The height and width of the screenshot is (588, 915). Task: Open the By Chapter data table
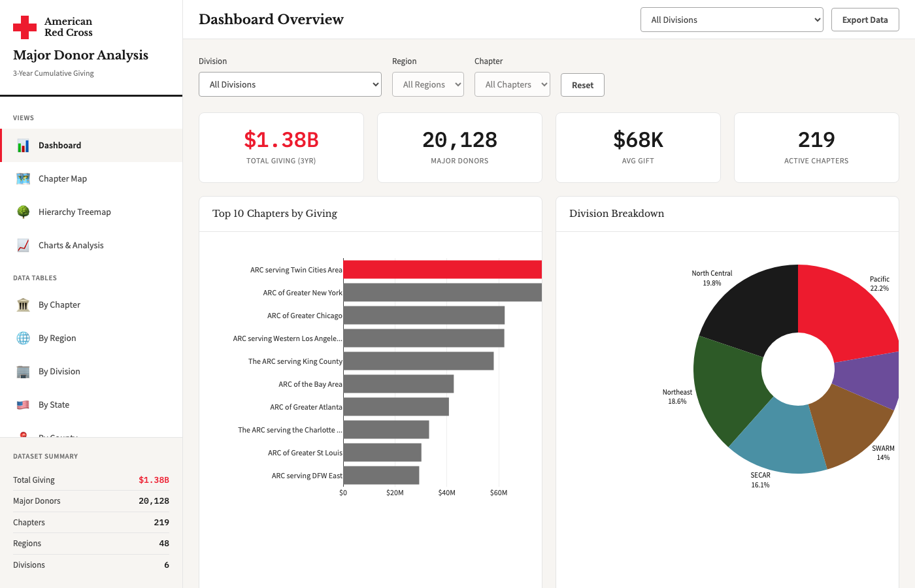[x=91, y=305]
